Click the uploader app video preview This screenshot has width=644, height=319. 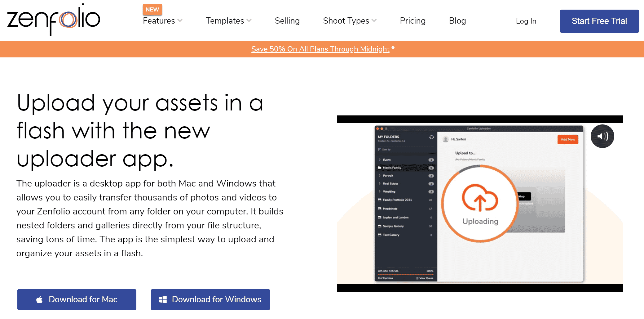point(480,204)
